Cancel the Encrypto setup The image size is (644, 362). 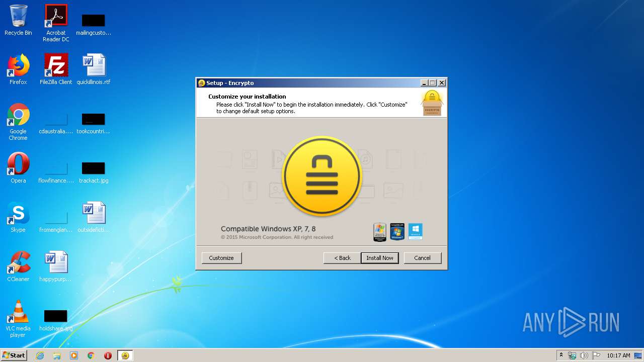422,258
